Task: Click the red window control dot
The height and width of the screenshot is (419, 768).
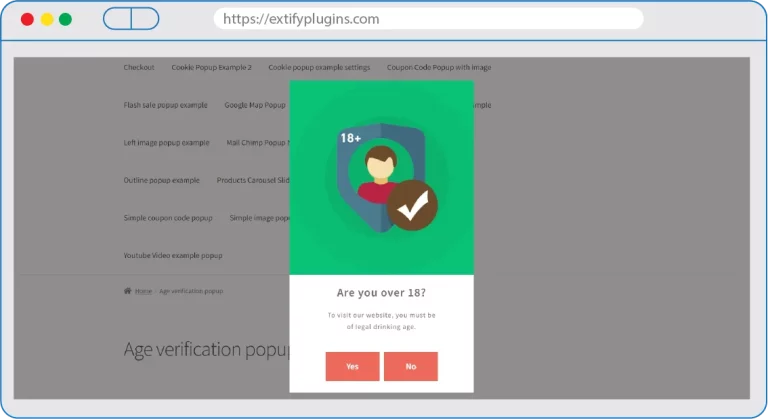Action: tap(27, 19)
